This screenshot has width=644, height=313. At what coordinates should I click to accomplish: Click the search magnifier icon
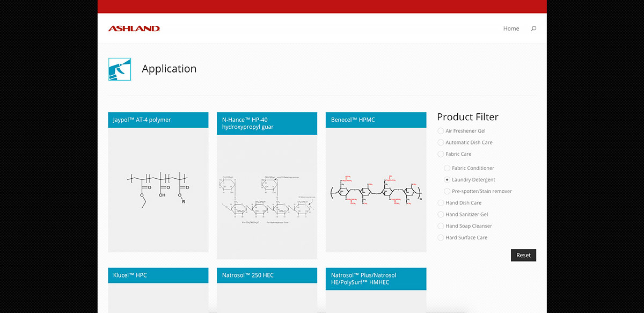533,28
